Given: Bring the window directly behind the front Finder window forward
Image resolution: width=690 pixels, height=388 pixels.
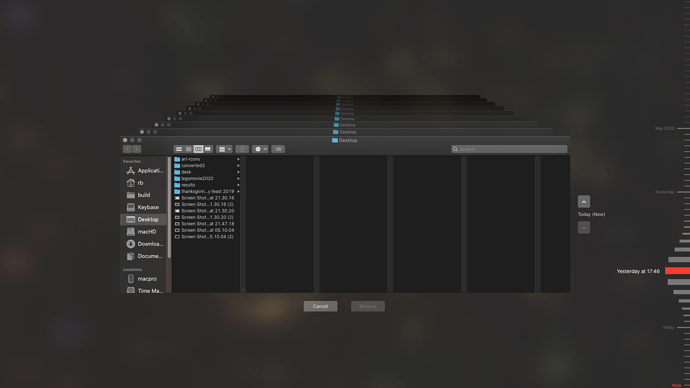Looking at the screenshot, I should (345, 132).
